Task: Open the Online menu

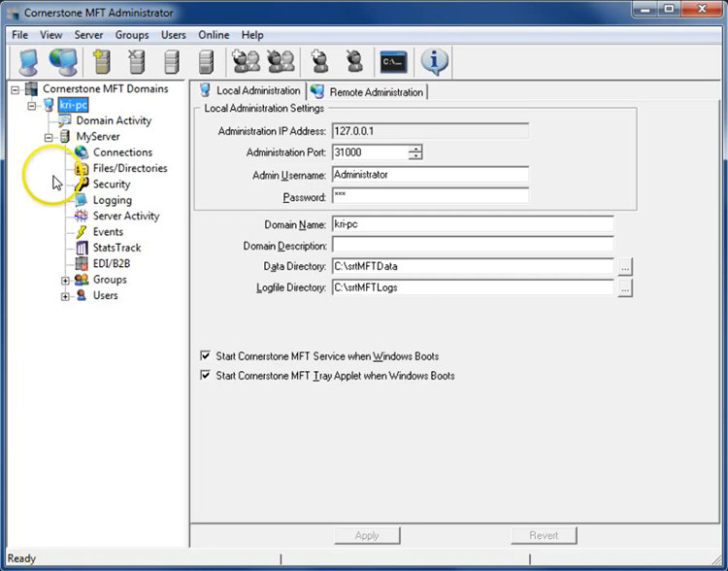Action: pyautogui.click(x=214, y=35)
